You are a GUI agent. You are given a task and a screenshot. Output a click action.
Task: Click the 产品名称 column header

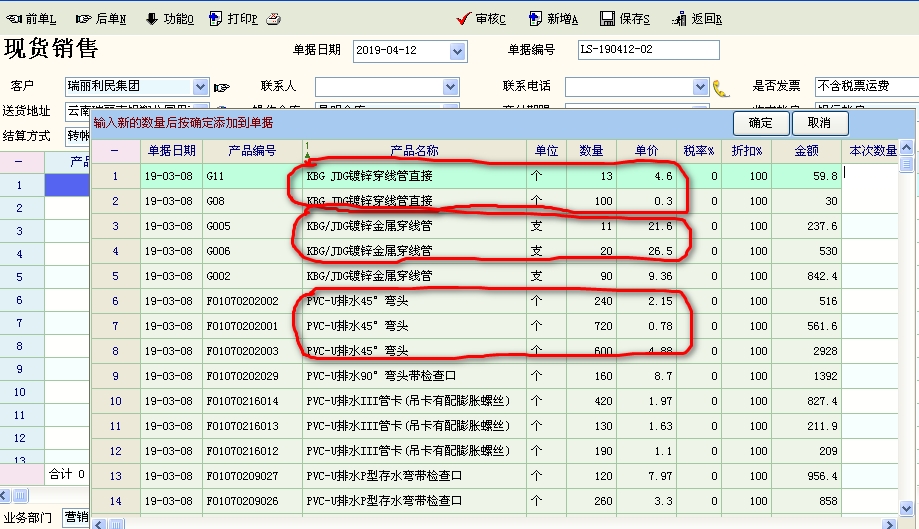414,151
